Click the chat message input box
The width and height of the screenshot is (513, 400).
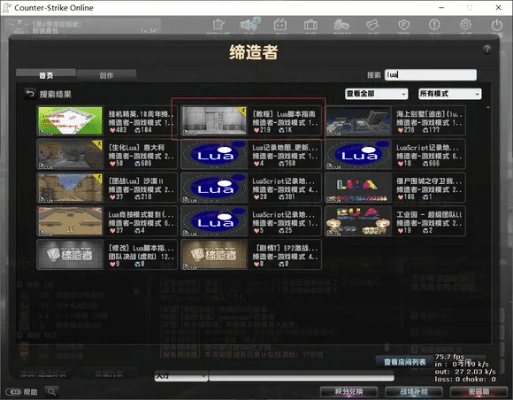coord(301,377)
